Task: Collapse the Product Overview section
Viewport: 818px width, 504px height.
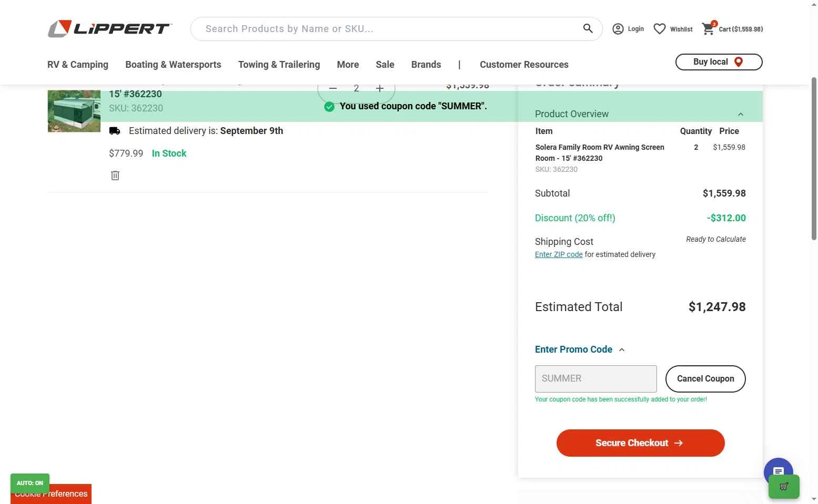Action: (x=740, y=114)
